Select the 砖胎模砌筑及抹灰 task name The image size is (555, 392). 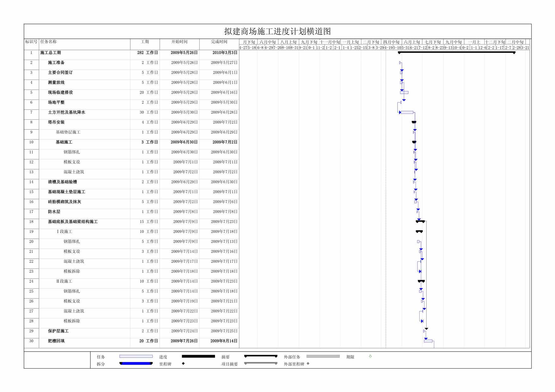[x=65, y=202]
